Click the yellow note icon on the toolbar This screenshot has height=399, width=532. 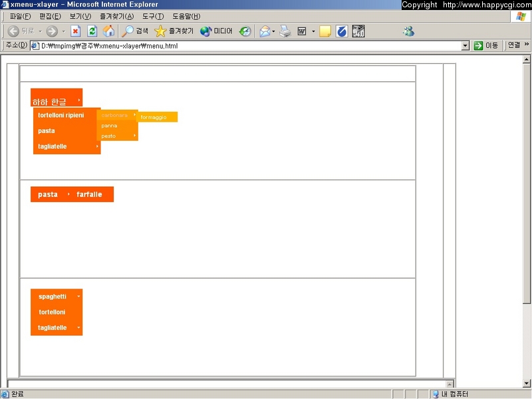tap(325, 31)
